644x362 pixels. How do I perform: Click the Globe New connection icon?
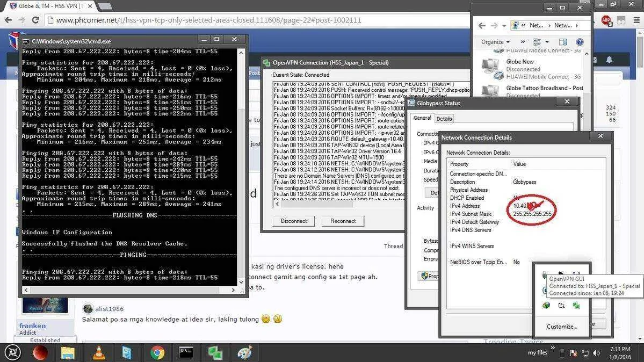tap(492, 69)
